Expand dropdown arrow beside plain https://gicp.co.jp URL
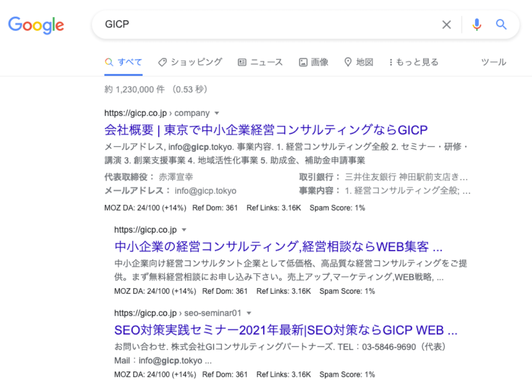 (184, 230)
